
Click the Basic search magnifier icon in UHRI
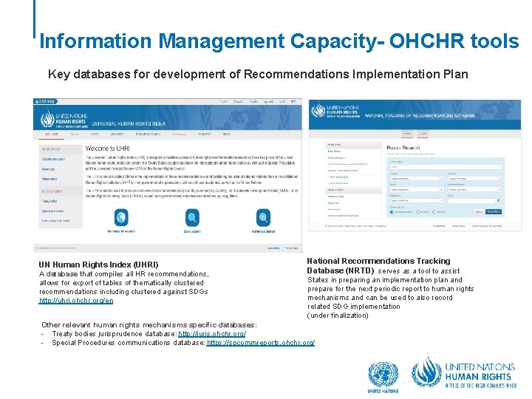(192, 217)
